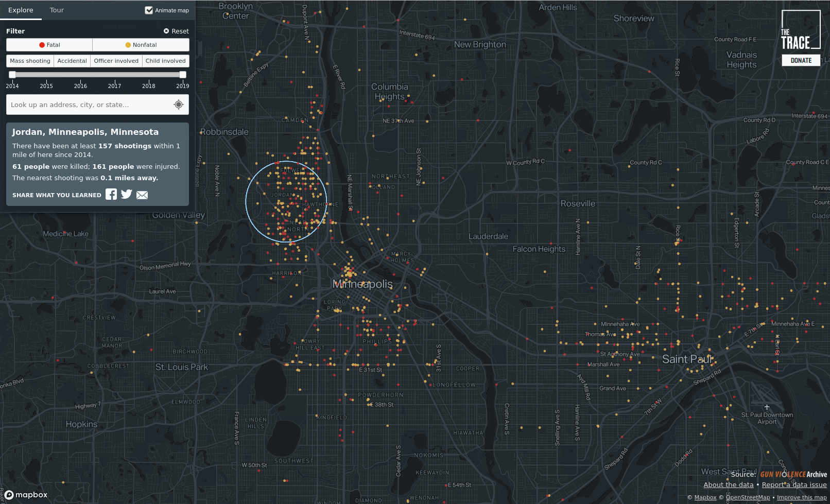Open Report a data issue link
The width and height of the screenshot is (830, 504).
coord(794,484)
